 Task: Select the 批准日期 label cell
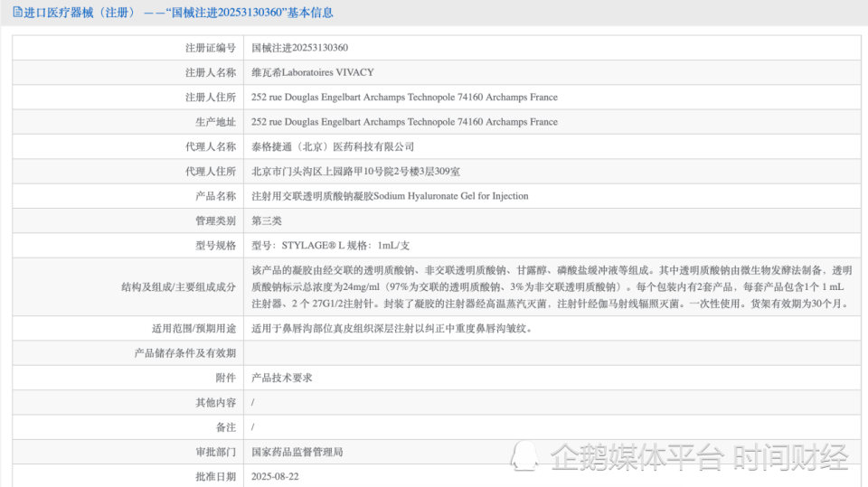pos(128,476)
